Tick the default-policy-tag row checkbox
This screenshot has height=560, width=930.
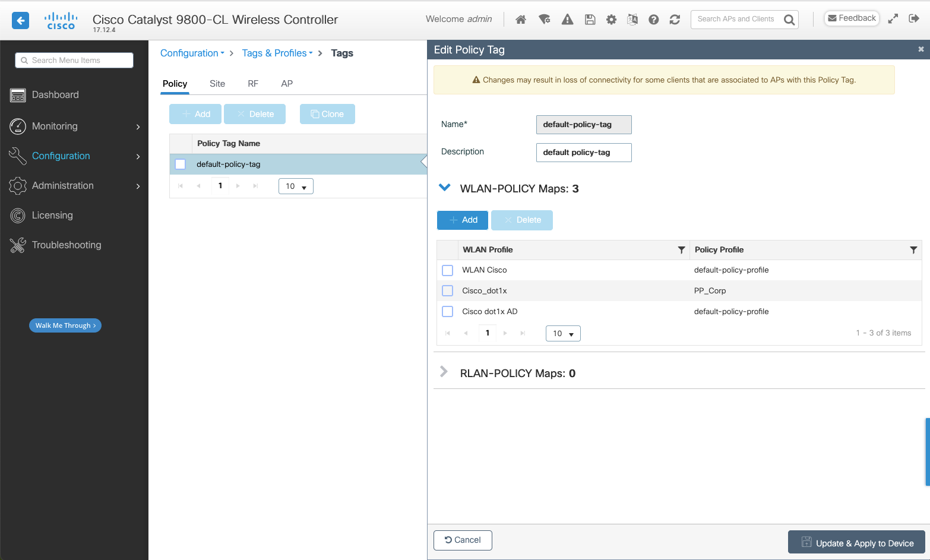[181, 164]
